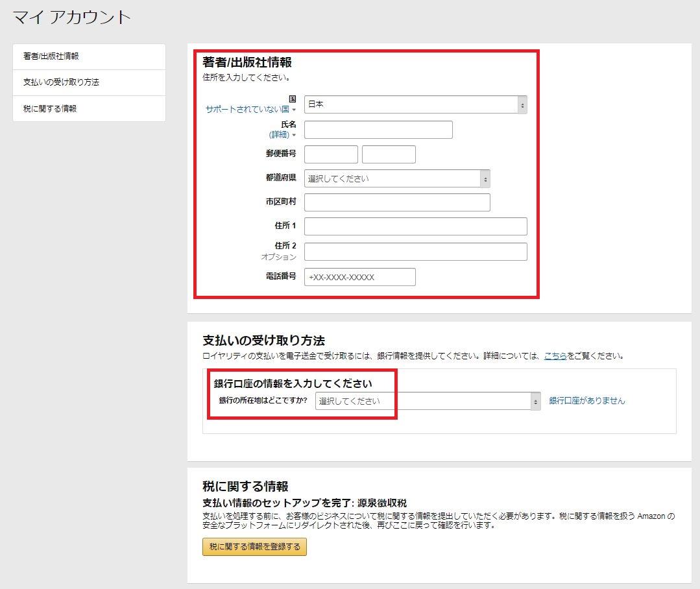Click the 支払いの受け取り方法 section heading

coord(263,341)
